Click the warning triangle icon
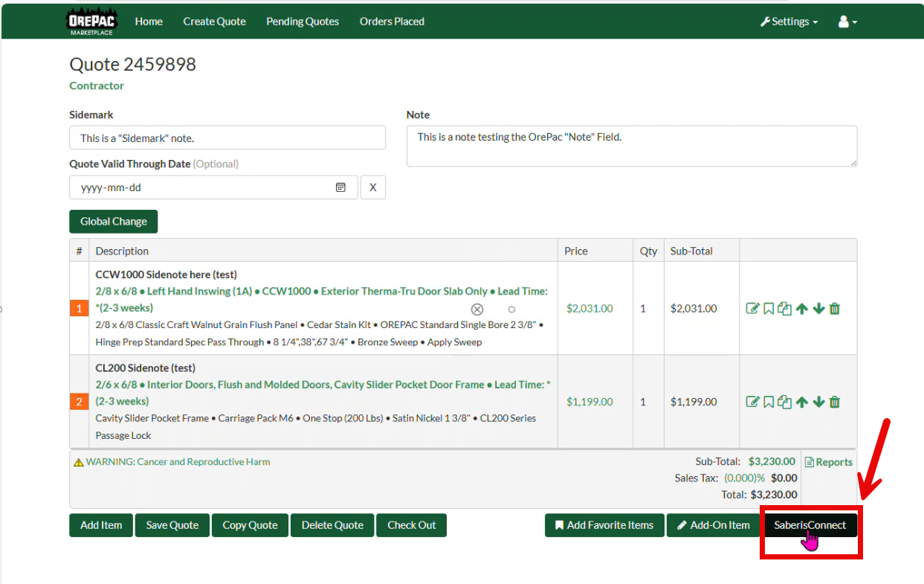This screenshot has width=924, height=584. (78, 462)
